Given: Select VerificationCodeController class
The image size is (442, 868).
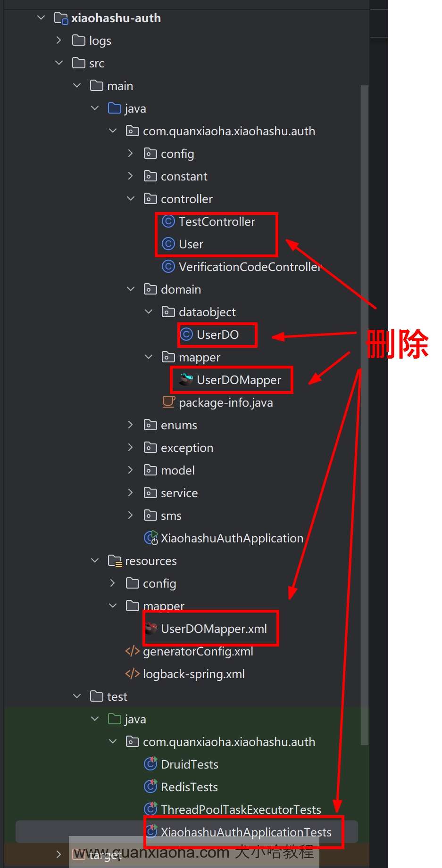Looking at the screenshot, I should (250, 267).
